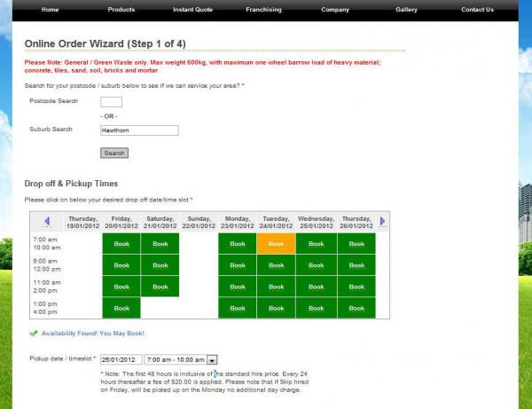532x409 pixels.
Task: Click the green availability checkmark icon
Action: (x=33, y=334)
